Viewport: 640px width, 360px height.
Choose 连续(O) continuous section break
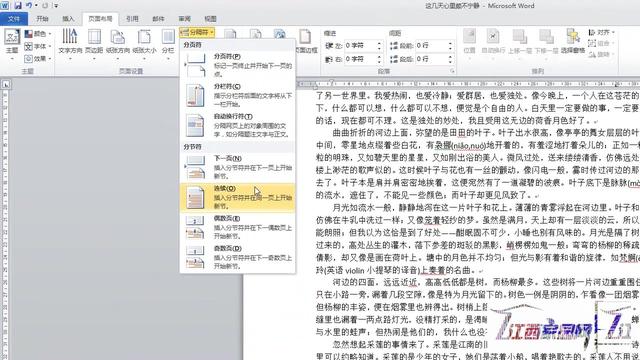[238, 198]
